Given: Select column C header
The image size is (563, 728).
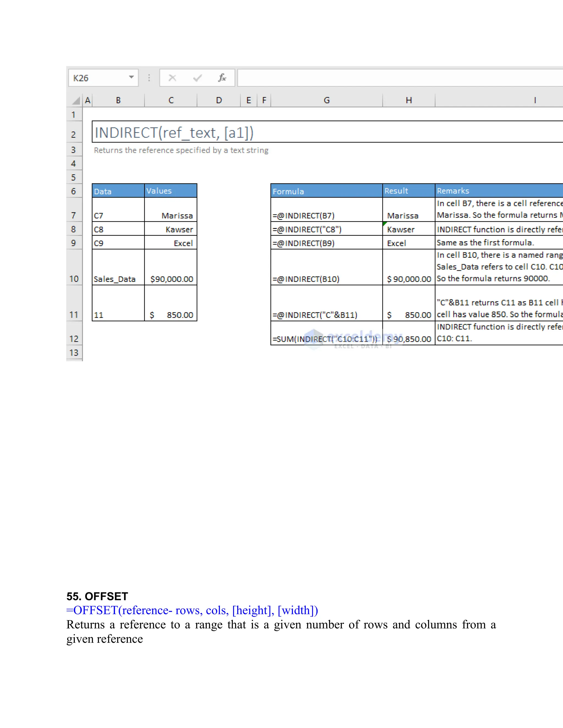Looking at the screenshot, I should 171,100.
